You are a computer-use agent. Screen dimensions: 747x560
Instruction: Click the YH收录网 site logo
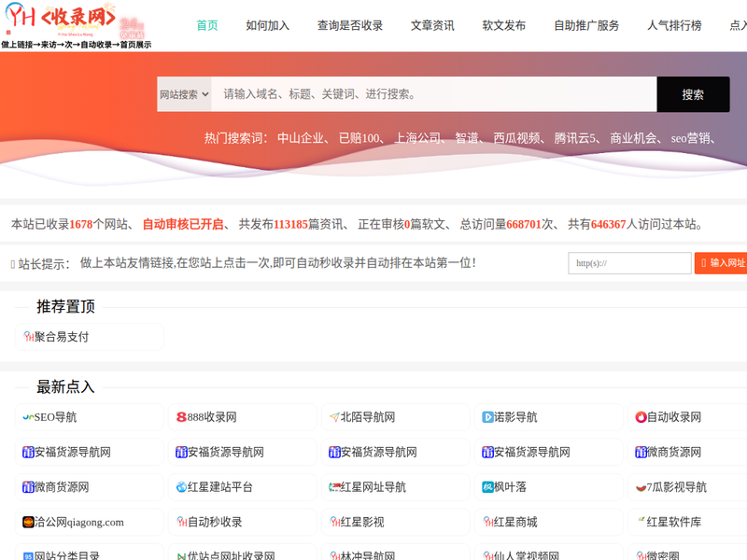(x=62, y=18)
